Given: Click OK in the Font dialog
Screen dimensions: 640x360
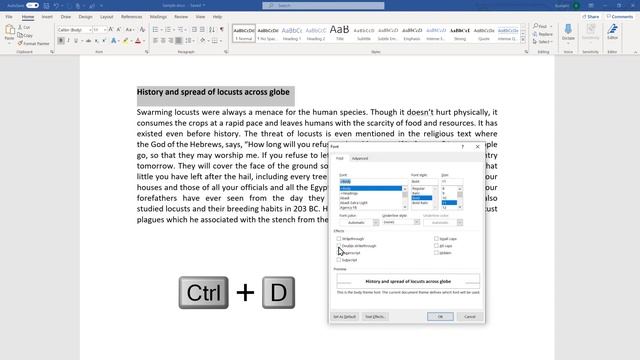Looking at the screenshot, I should [440, 316].
